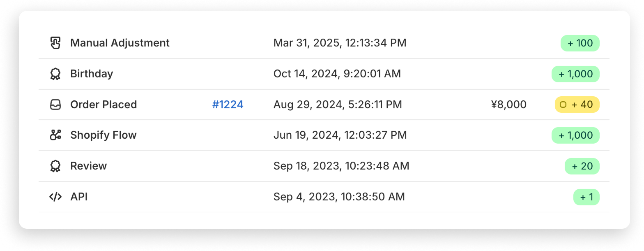Select the Shopify Flow activity label
644x251 pixels.
[103, 135]
